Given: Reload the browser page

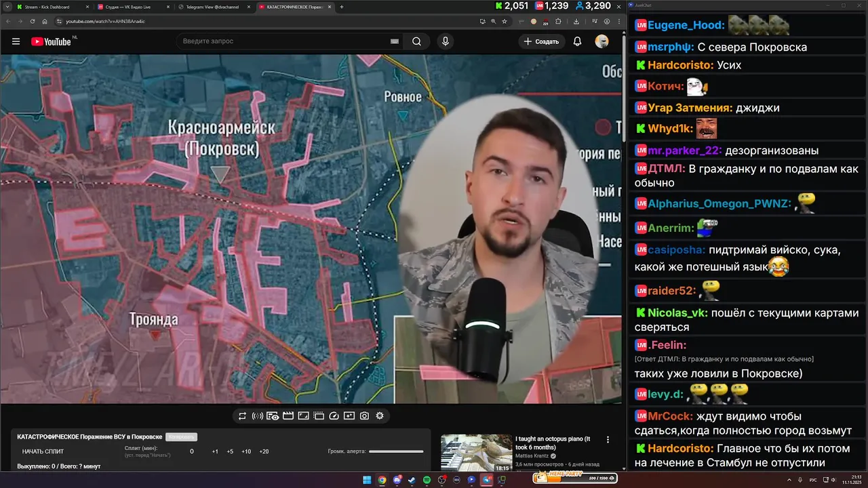Looking at the screenshot, I should 32,21.
